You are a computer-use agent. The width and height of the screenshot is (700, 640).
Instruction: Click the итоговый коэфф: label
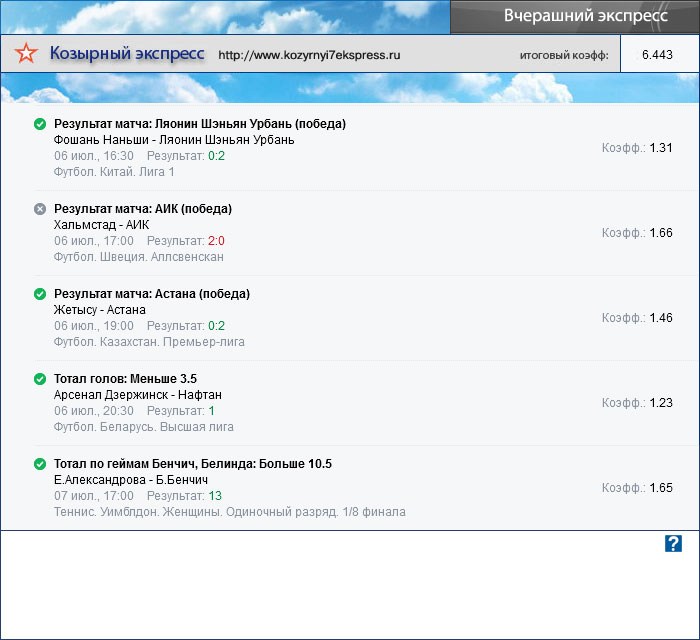coord(564,55)
